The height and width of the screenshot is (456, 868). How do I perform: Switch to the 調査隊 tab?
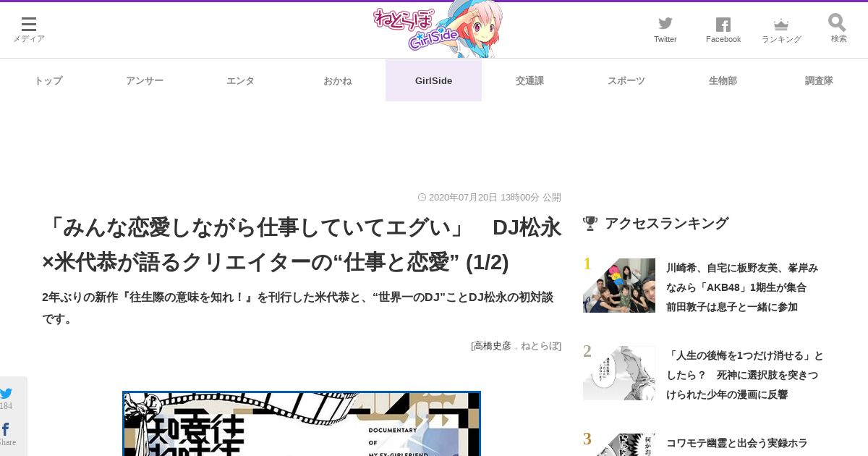[x=819, y=80]
